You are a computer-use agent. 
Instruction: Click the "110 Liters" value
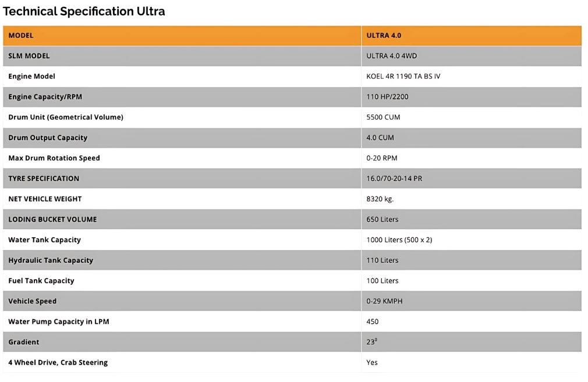(382, 260)
